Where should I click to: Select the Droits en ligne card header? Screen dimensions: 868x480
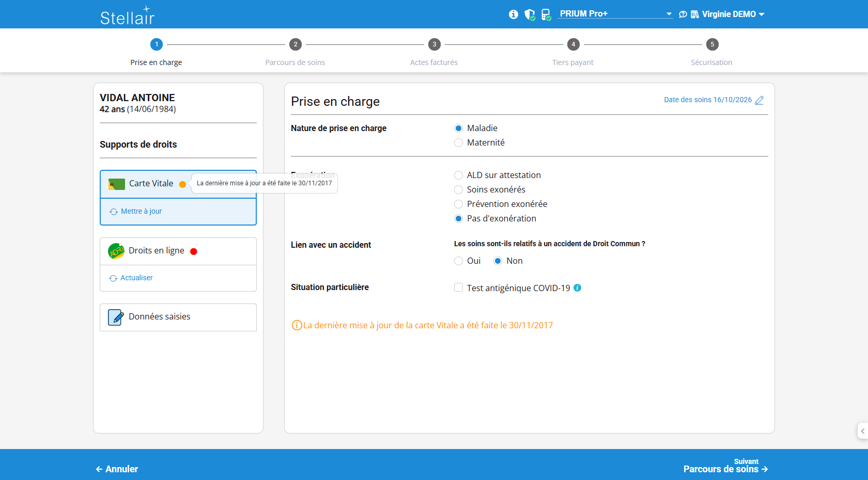pyautogui.click(x=178, y=251)
